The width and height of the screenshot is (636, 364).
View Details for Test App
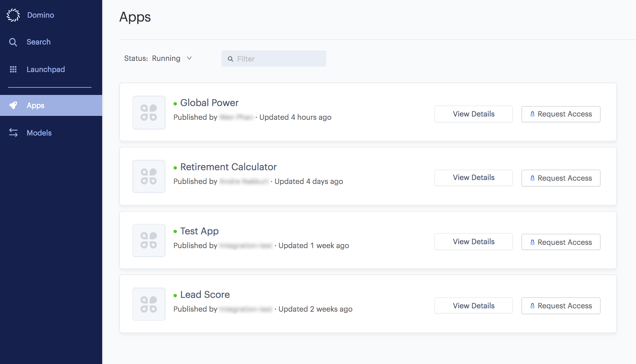point(474,241)
